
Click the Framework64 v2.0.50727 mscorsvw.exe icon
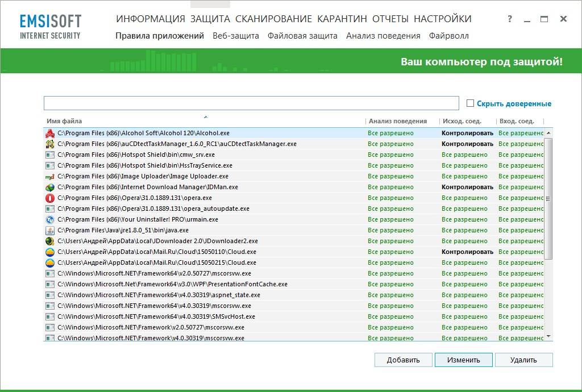point(50,274)
